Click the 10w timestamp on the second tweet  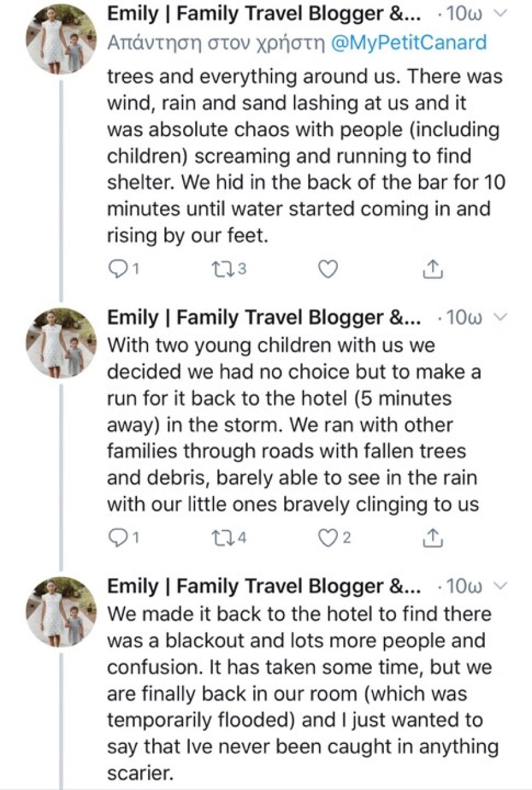point(464,318)
